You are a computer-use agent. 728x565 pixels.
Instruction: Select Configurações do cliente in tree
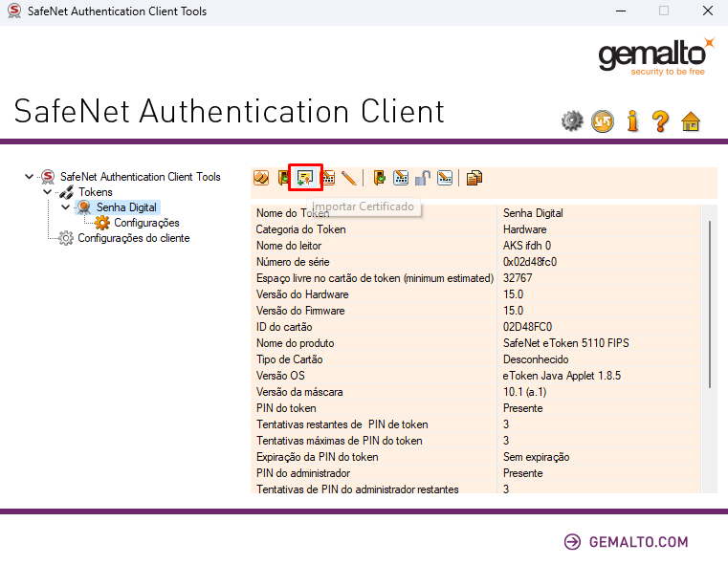[133, 238]
